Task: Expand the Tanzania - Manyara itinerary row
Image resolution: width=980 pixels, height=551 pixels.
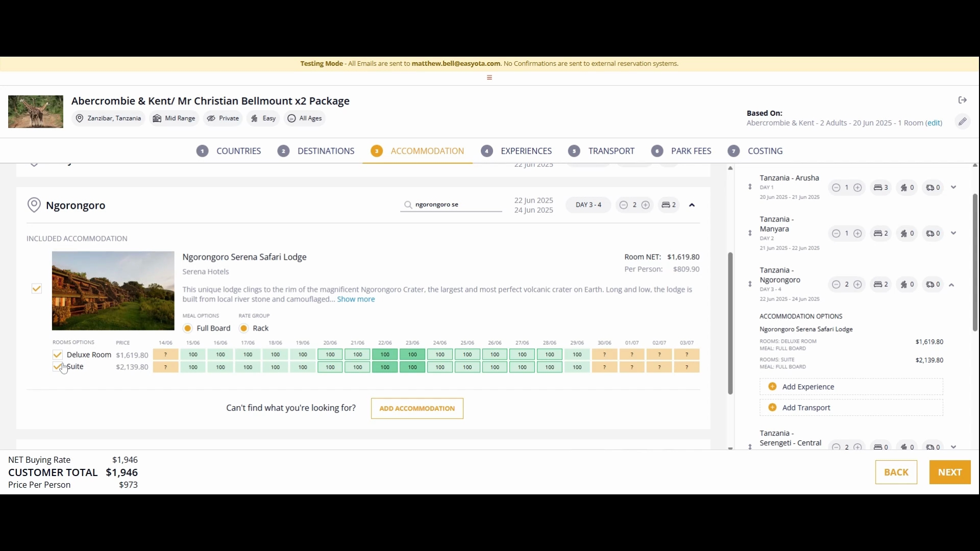Action: tap(953, 233)
